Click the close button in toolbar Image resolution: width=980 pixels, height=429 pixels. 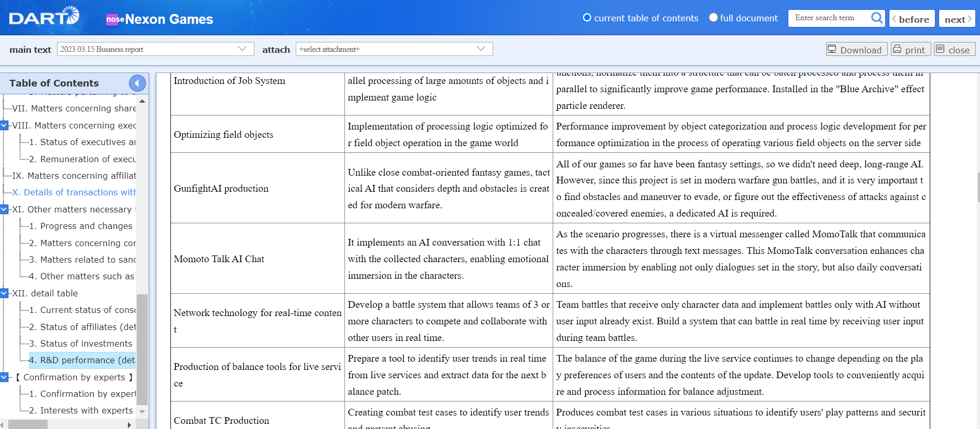click(x=954, y=50)
